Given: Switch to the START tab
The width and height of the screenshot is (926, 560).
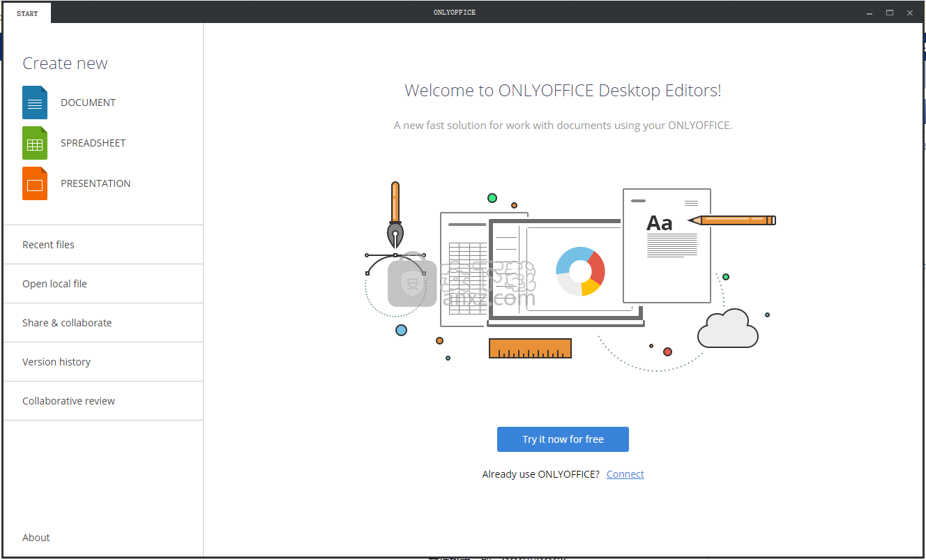Looking at the screenshot, I should point(27,13).
